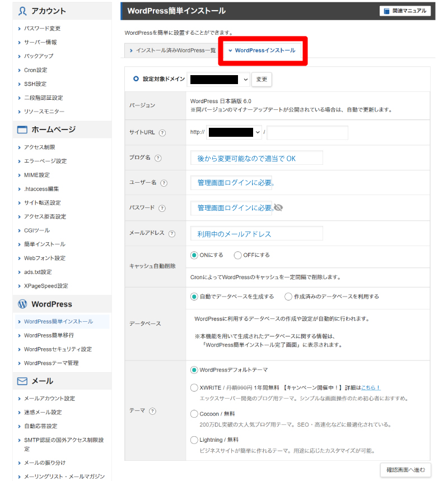Open WordPressセキュリティ設定 in sidebar
Viewport: 448px width, 481px height.
point(58,349)
